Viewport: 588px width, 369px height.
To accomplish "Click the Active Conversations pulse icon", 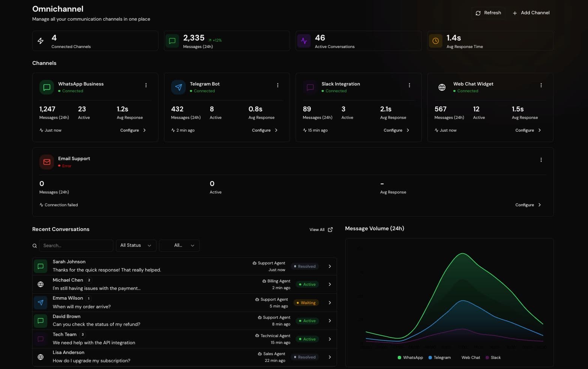I will click(x=304, y=40).
